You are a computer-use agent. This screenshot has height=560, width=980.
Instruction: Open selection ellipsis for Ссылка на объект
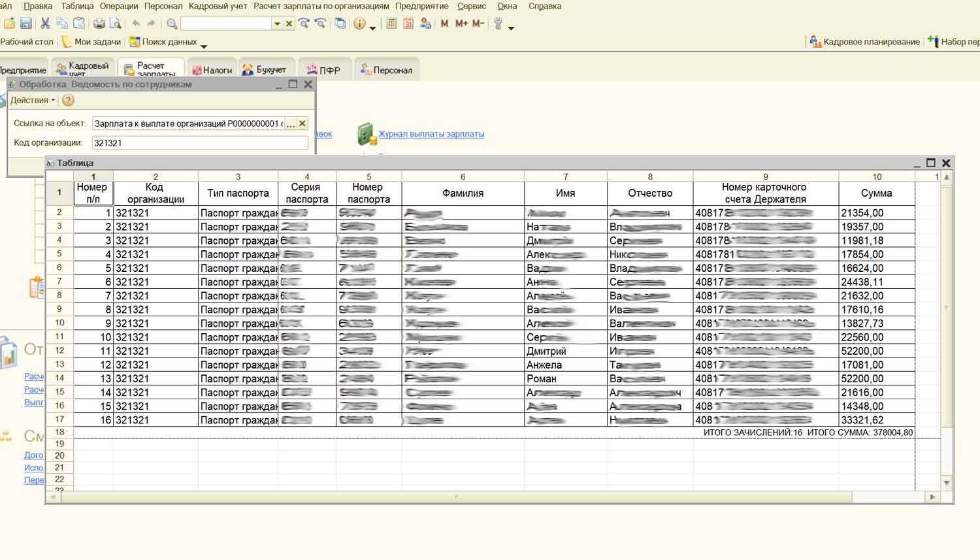coord(290,124)
